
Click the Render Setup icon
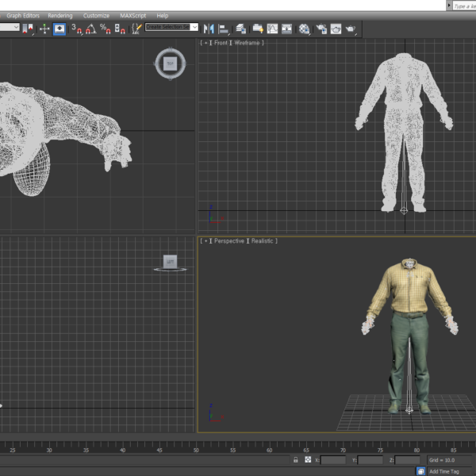(x=322, y=29)
